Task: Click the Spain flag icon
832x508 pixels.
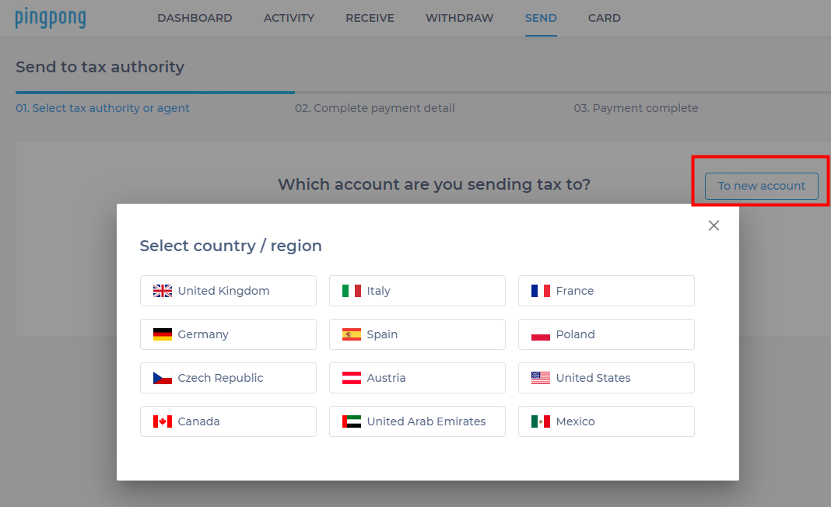Action: click(351, 335)
